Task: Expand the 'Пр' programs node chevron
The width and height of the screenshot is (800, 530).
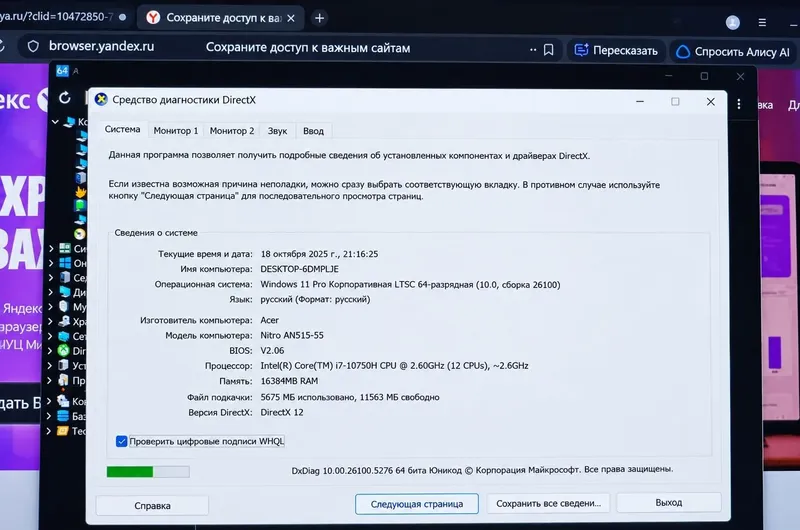Action: [49, 380]
